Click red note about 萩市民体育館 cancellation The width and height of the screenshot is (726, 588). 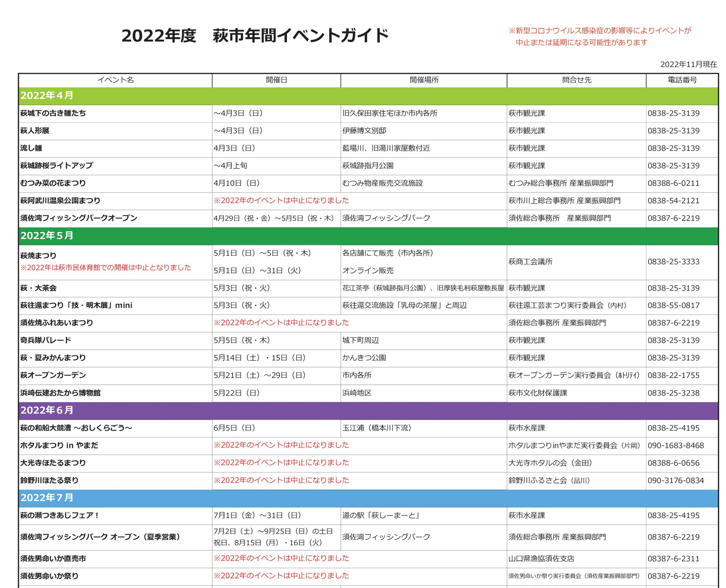pyautogui.click(x=106, y=268)
